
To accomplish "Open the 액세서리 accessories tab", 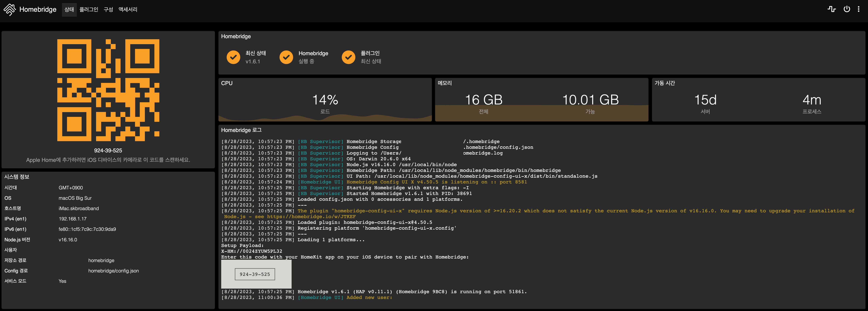I will 128,9.
